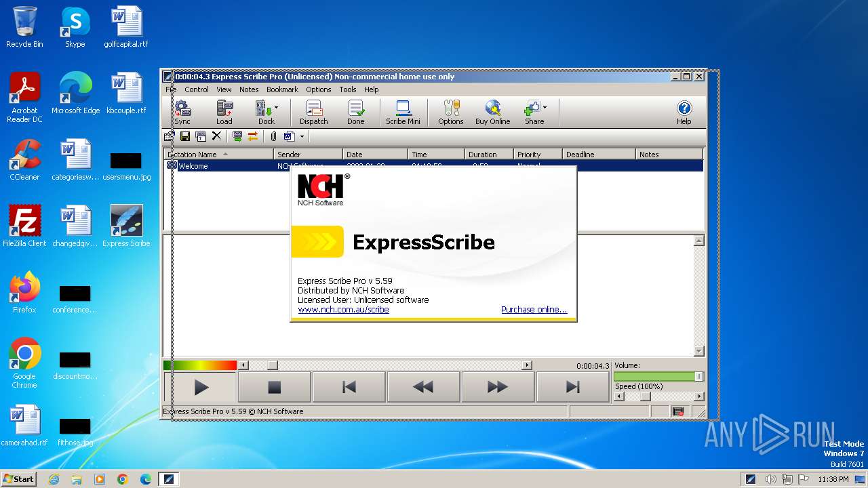Click the Notes column header

[x=669, y=155]
